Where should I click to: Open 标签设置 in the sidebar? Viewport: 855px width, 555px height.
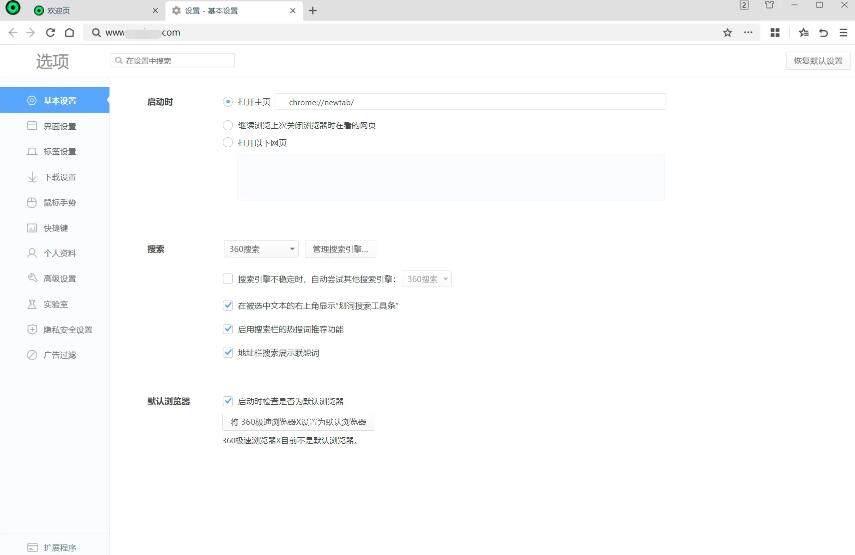click(x=55, y=152)
